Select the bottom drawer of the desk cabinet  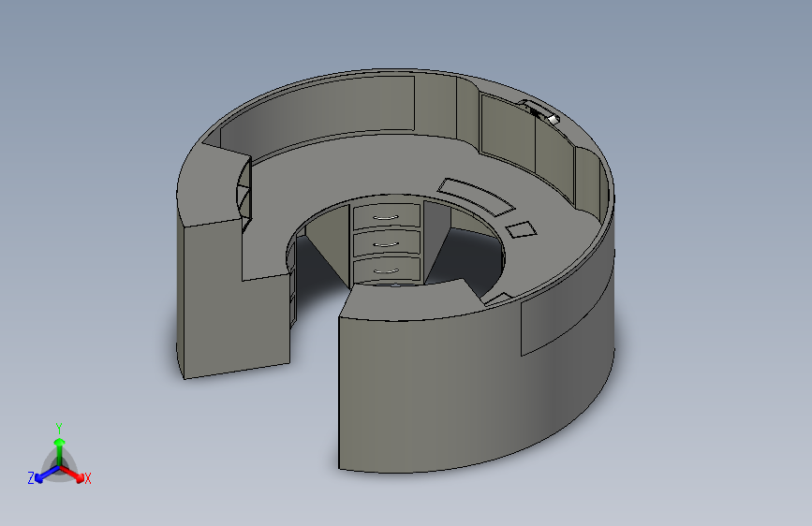386,270
